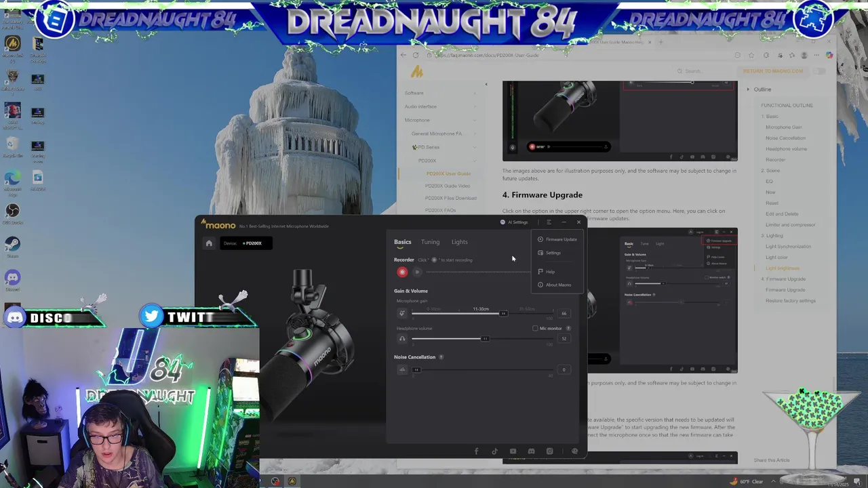Collapse the Outline panel arrow
868x488 pixels.
coord(748,89)
